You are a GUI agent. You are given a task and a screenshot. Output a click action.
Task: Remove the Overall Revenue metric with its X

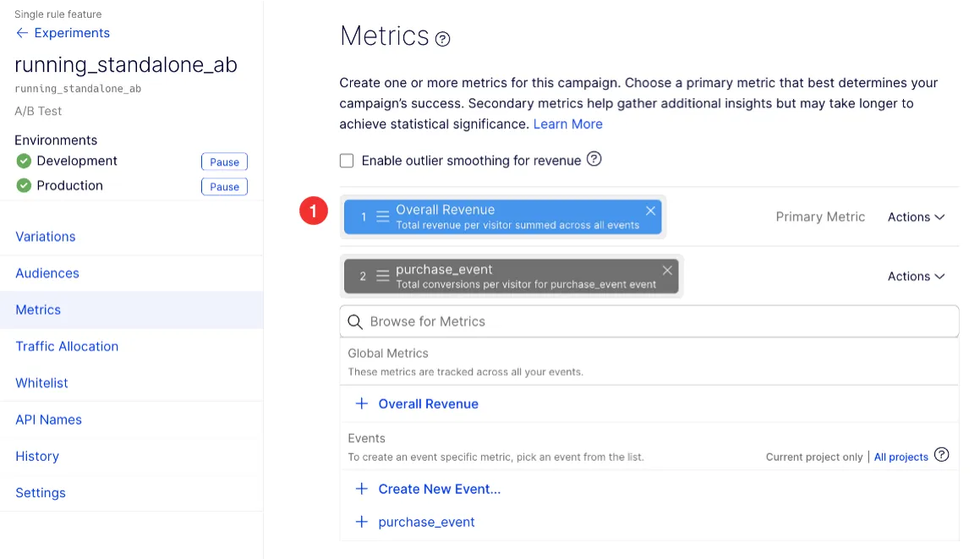(650, 211)
